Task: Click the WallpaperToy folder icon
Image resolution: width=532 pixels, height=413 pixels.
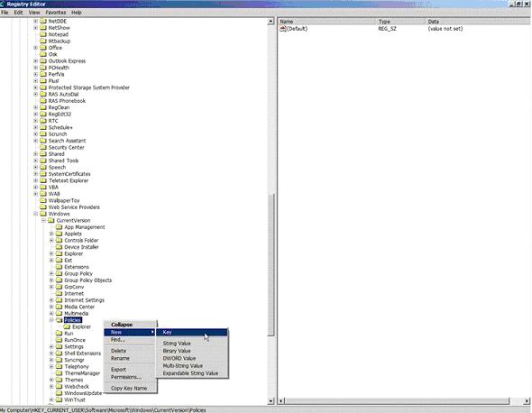Action: coord(43,200)
